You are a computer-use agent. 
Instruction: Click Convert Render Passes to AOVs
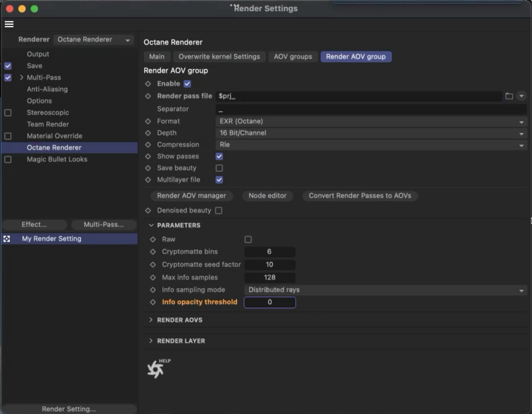360,195
